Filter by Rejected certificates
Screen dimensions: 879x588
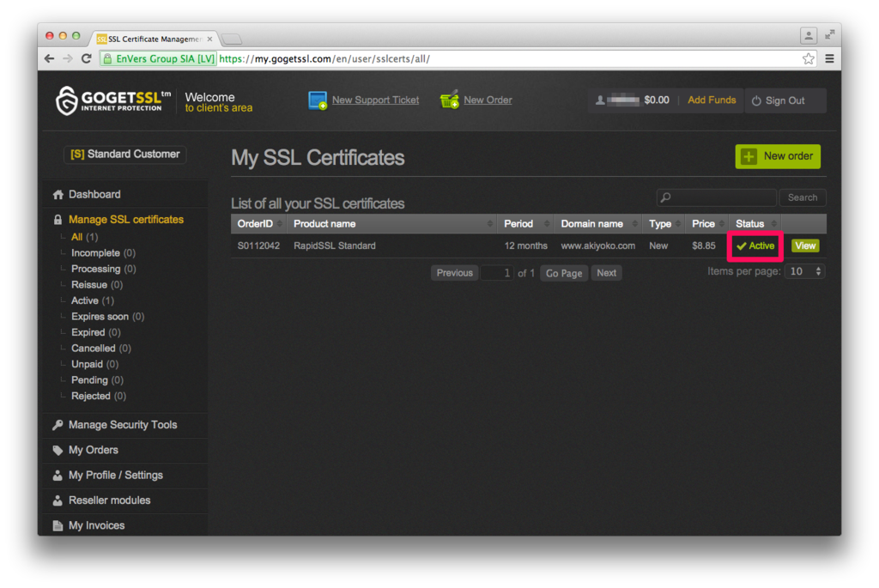99,397
